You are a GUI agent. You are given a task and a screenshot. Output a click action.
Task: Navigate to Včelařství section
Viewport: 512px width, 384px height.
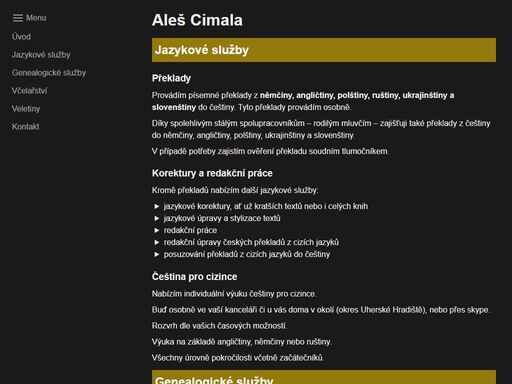point(30,91)
